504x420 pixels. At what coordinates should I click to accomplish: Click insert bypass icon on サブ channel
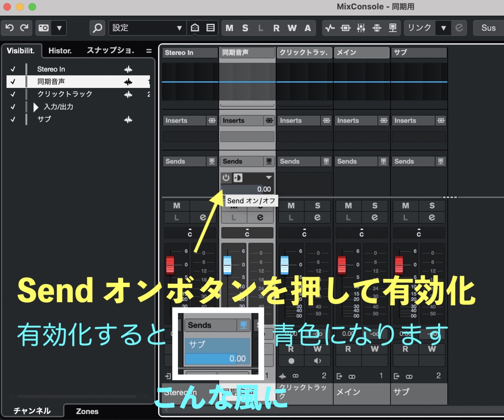coord(441,121)
